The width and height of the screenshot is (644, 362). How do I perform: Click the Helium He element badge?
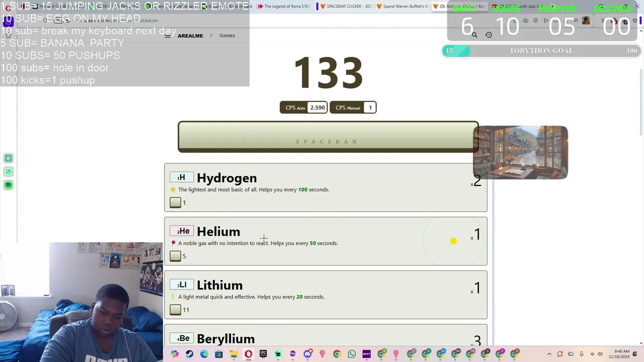[182, 231]
